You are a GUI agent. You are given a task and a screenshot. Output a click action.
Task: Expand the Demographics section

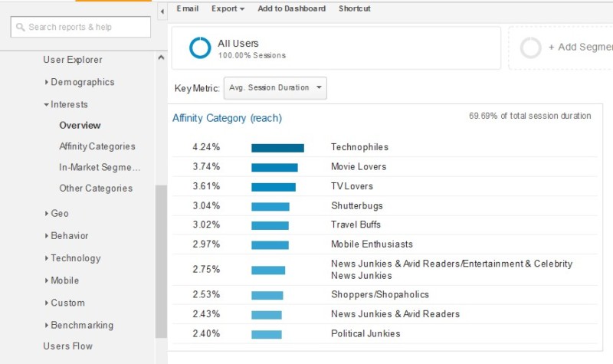pos(82,82)
